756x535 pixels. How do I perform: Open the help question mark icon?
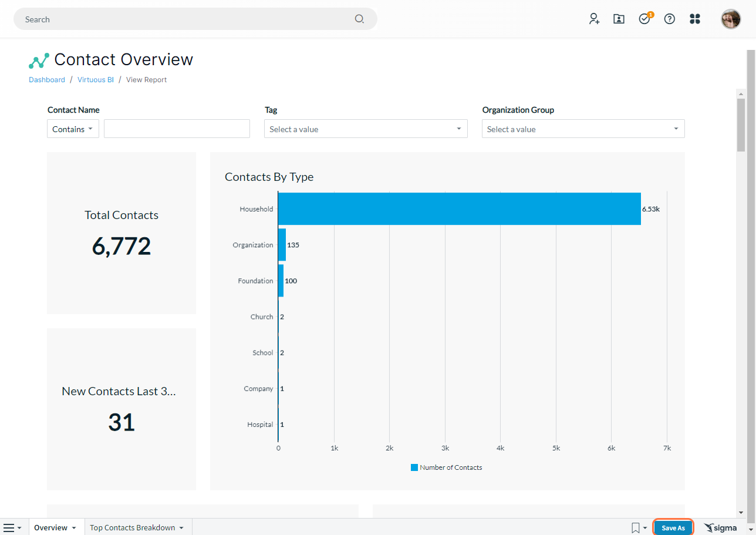coord(669,19)
